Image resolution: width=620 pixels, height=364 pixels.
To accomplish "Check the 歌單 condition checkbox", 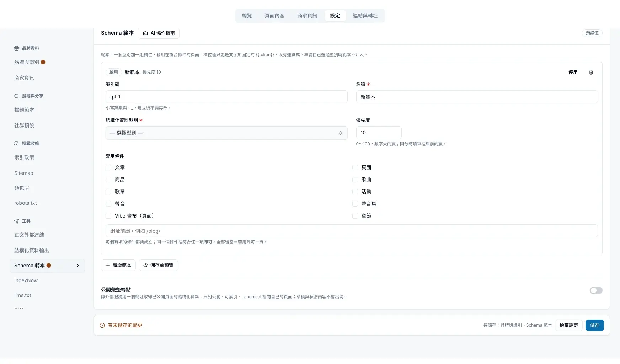I will tap(108, 192).
